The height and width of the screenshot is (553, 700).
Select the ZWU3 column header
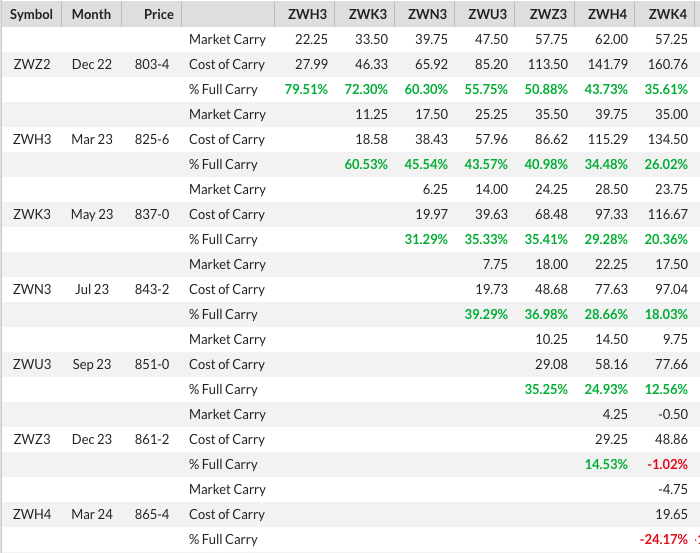pos(487,14)
